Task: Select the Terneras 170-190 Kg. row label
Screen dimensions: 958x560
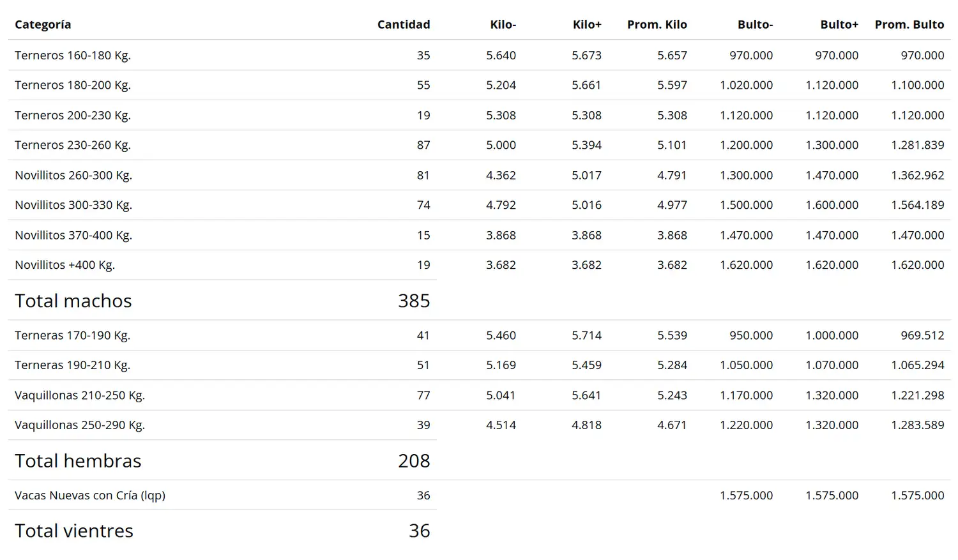Action: click(x=73, y=335)
